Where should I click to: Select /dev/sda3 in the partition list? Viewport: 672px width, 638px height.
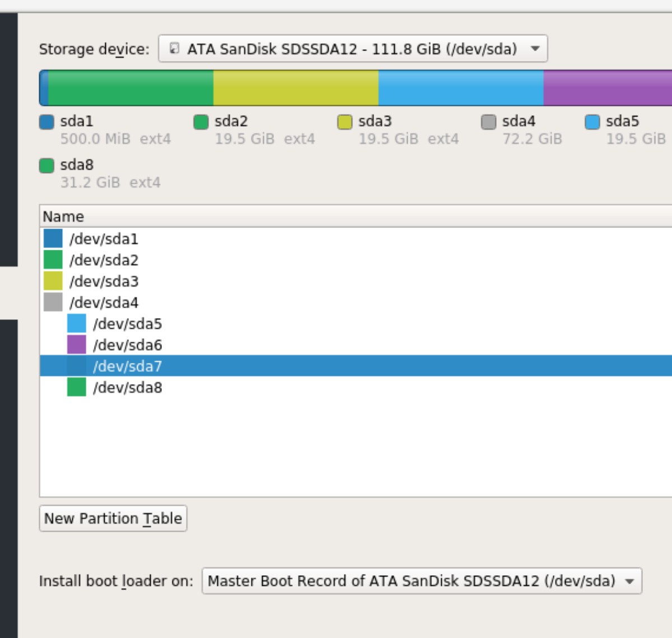click(104, 282)
